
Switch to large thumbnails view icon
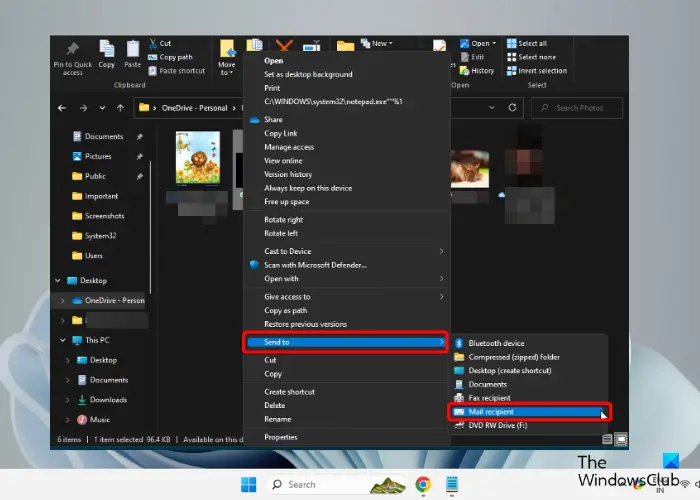[621, 438]
